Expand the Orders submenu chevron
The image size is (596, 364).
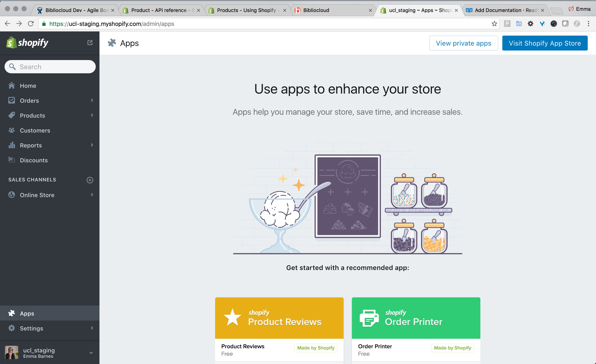click(x=92, y=100)
